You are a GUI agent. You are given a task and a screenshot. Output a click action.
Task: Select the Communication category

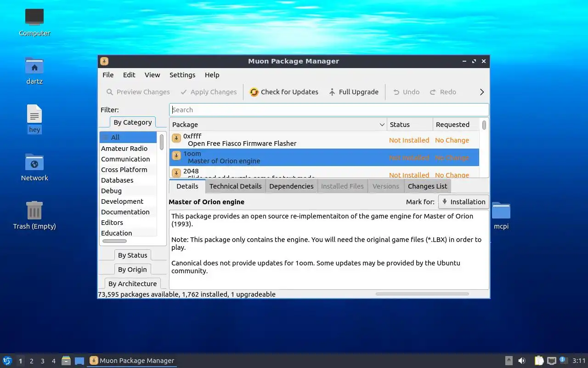pyautogui.click(x=128, y=159)
